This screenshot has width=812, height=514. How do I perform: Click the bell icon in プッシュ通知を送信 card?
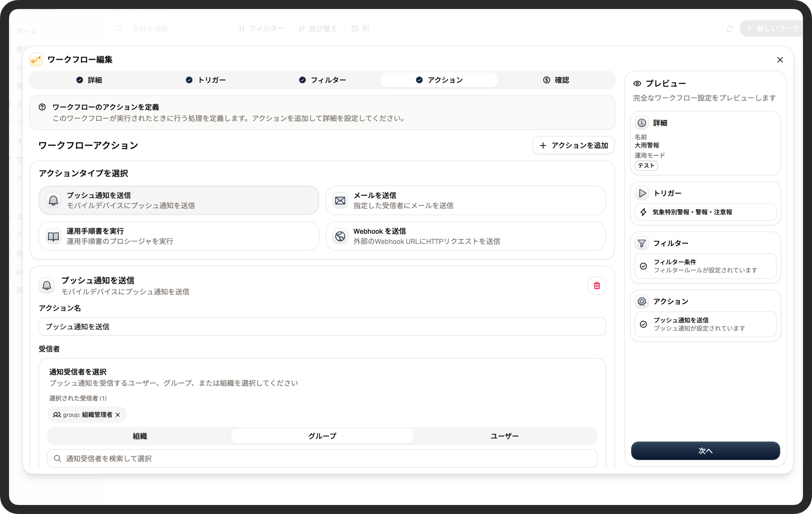tap(53, 200)
